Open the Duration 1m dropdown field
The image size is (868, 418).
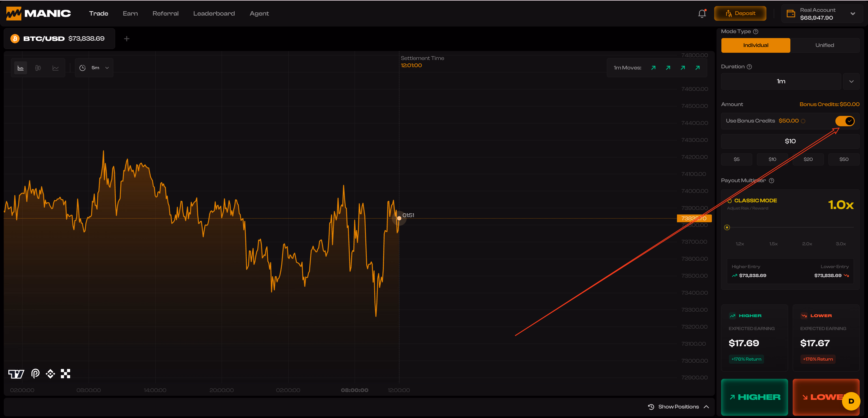[x=781, y=82]
